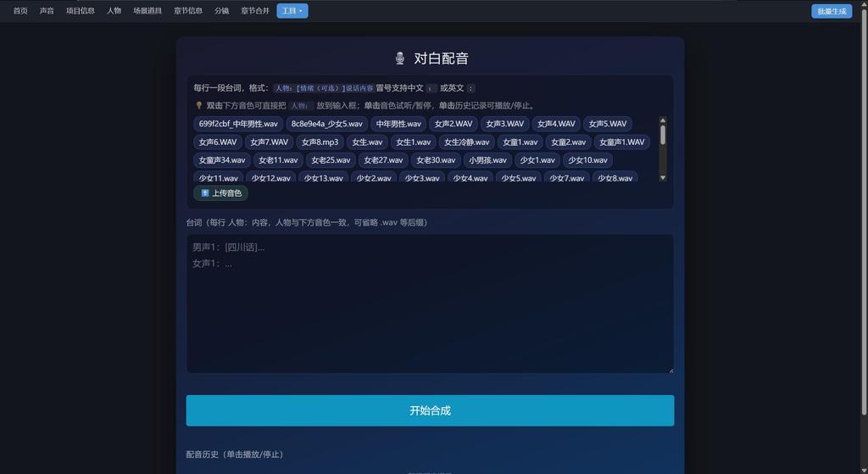Preview the 少女13.wav voice
Viewport: 868px width, 474px height.
pos(324,178)
